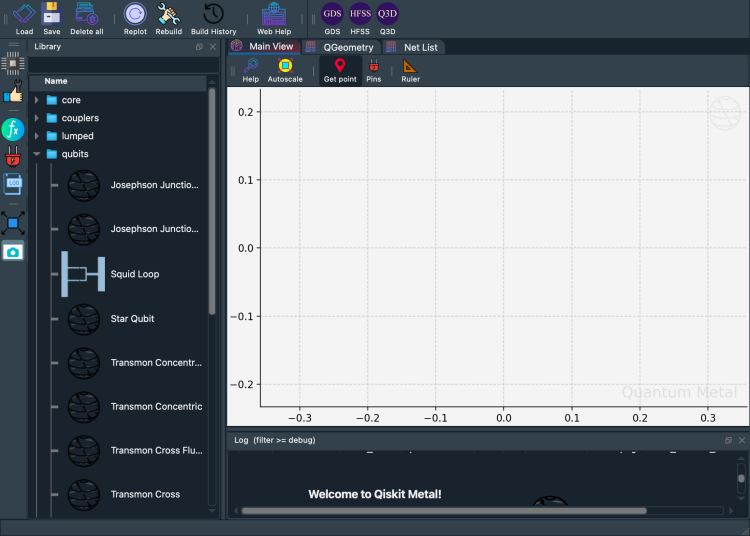This screenshot has height=536, width=750.
Task: Click the Library vertical scrollbar
Action: (x=212, y=201)
